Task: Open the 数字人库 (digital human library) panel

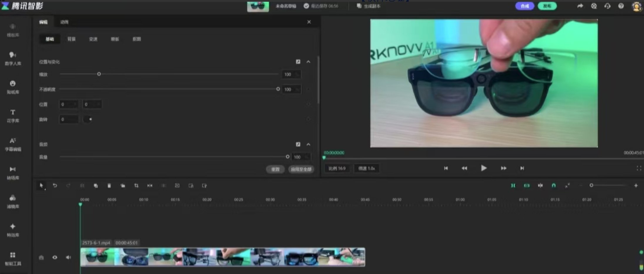Action: [x=13, y=58]
